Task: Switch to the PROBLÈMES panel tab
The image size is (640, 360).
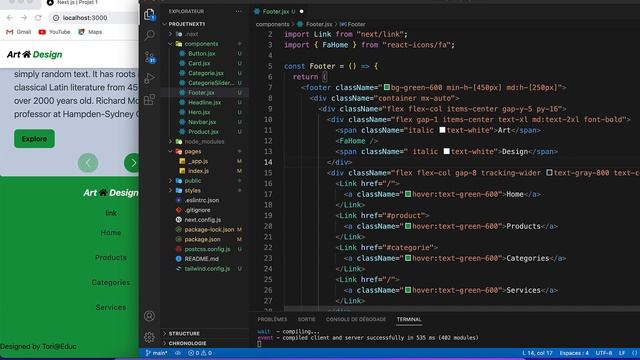Action: pos(272,320)
